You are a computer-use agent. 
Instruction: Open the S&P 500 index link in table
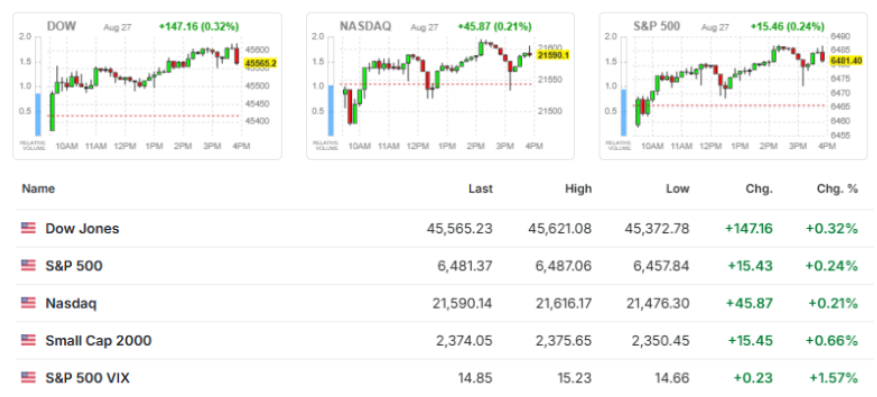click(x=74, y=266)
